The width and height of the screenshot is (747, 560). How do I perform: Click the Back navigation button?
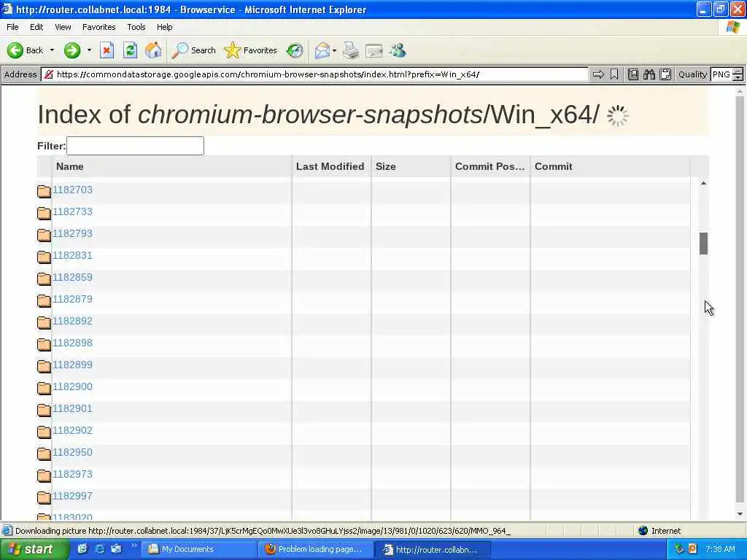25,50
